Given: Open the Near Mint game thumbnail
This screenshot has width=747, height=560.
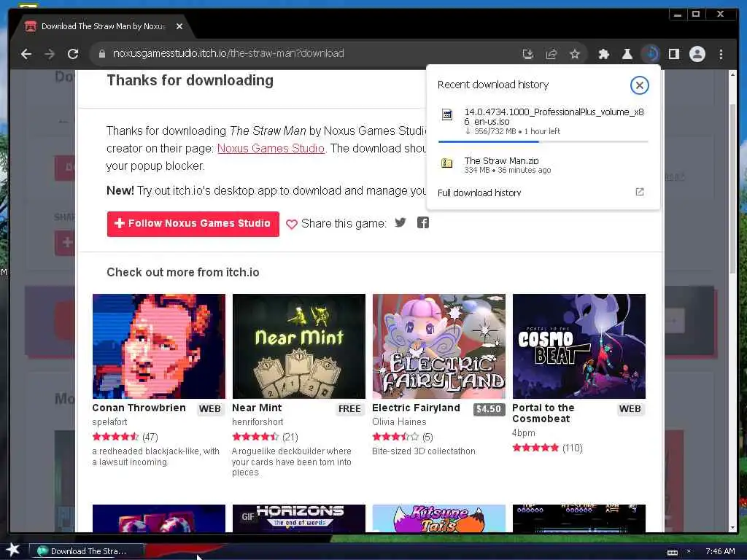Looking at the screenshot, I should tap(298, 346).
